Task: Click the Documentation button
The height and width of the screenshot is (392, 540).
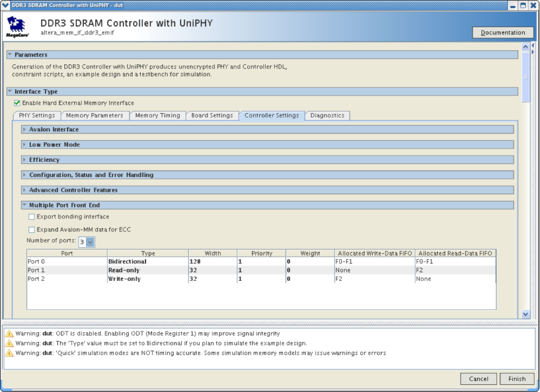Action: point(503,33)
